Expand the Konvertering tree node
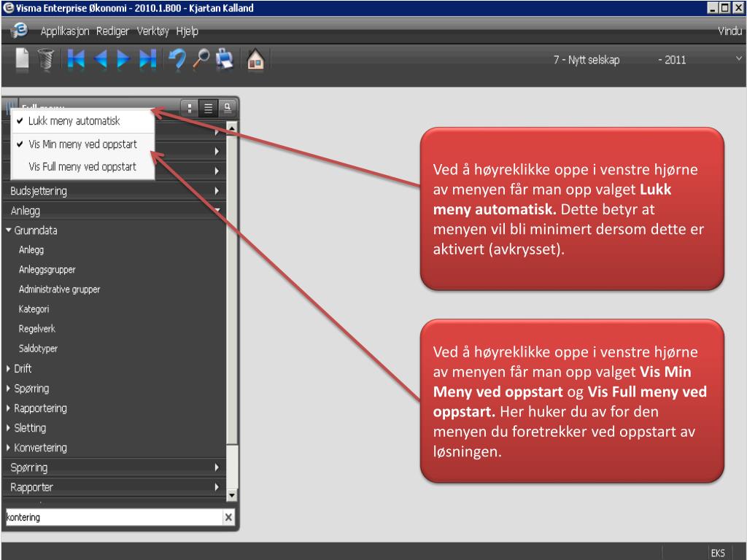 click(x=9, y=448)
